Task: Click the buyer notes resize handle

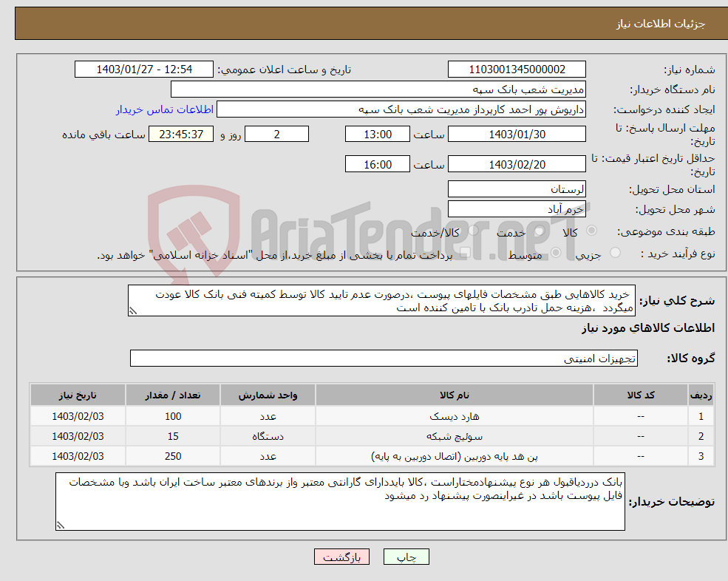Action: click(x=61, y=526)
